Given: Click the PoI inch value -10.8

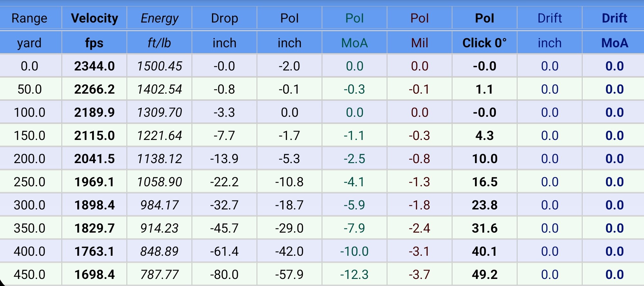Looking at the screenshot, I should tap(289, 182).
